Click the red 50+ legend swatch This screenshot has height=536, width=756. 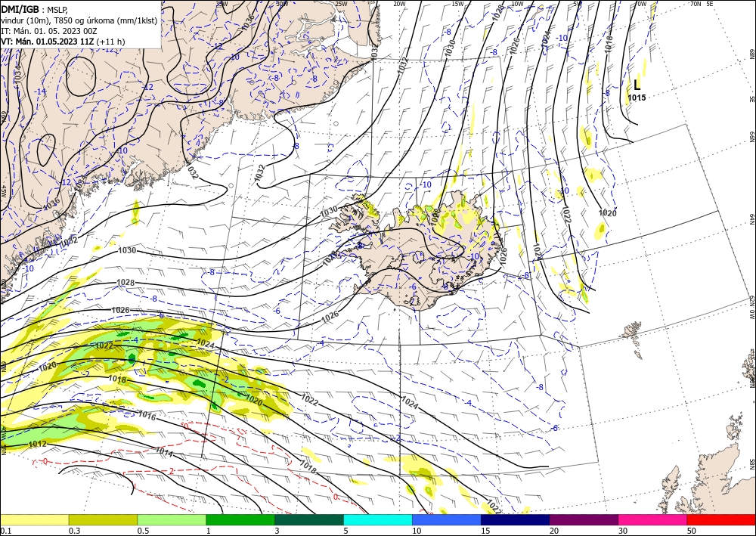pos(721,519)
